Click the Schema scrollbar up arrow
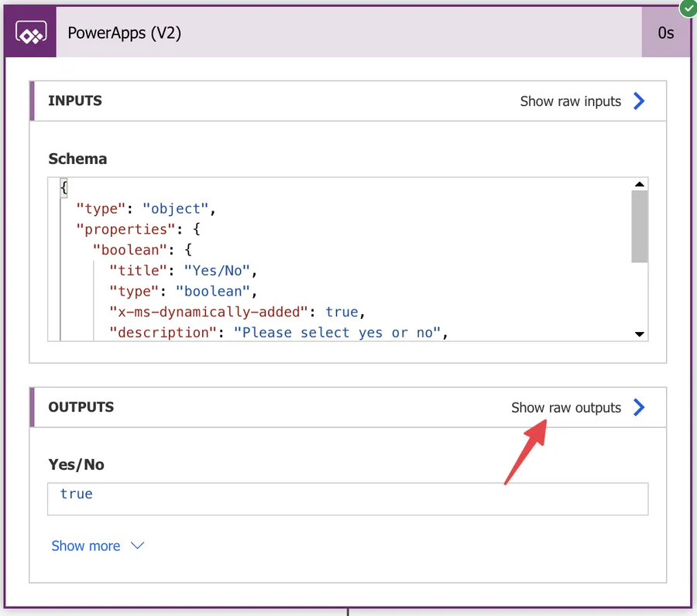This screenshot has width=697, height=616. tap(640, 184)
